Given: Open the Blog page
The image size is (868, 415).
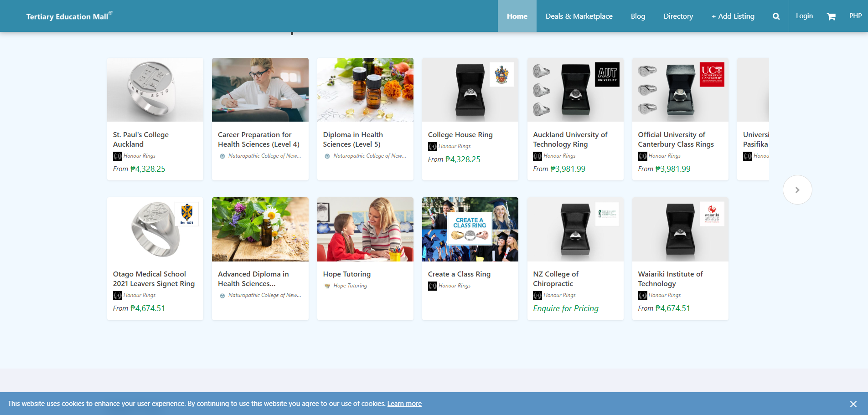Looking at the screenshot, I should coord(638,16).
